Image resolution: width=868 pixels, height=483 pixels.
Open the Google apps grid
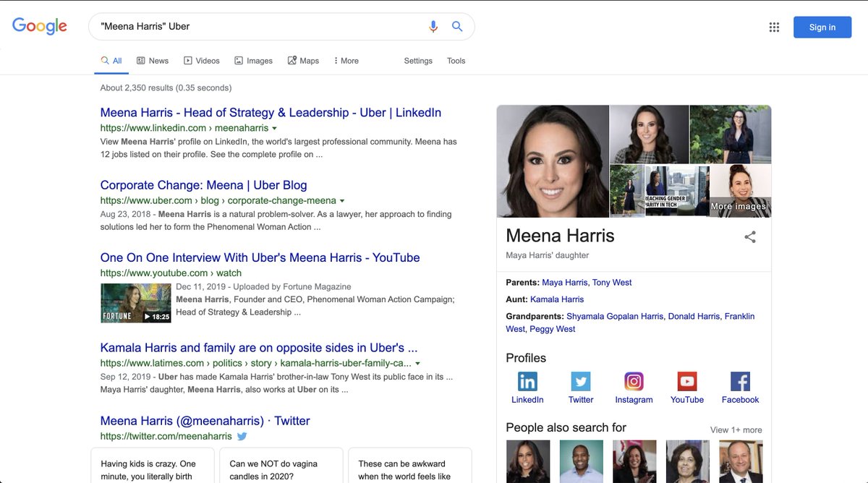click(774, 27)
